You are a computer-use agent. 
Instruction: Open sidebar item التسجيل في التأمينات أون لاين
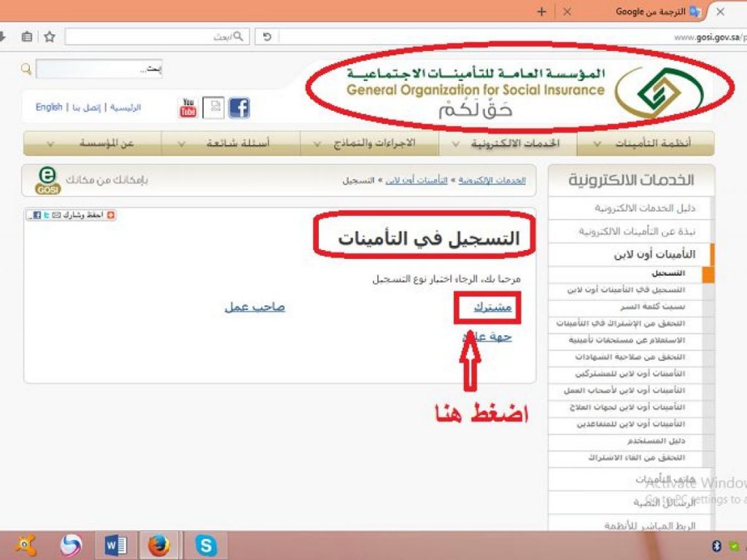click(x=626, y=289)
